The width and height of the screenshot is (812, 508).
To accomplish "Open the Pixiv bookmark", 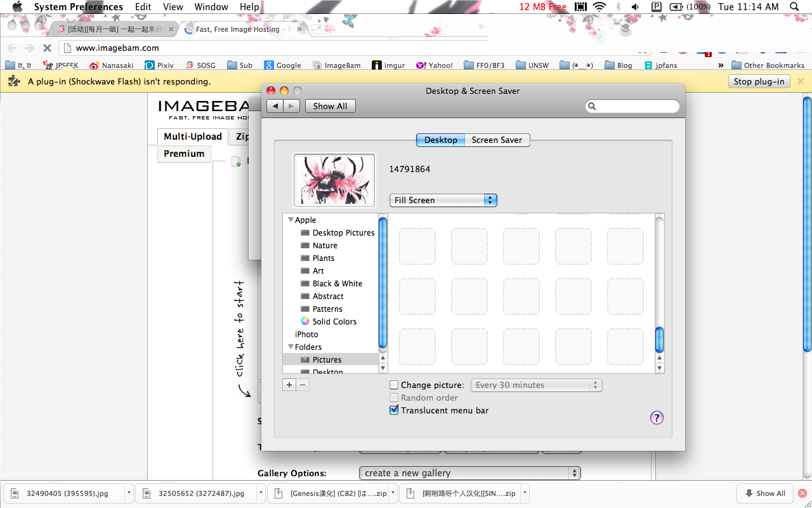I will coord(159,65).
